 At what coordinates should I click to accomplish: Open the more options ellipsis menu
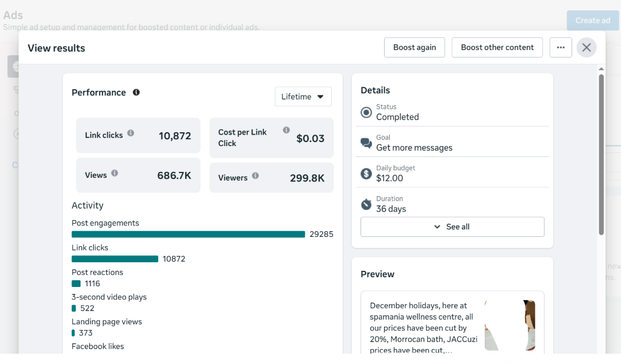point(561,47)
